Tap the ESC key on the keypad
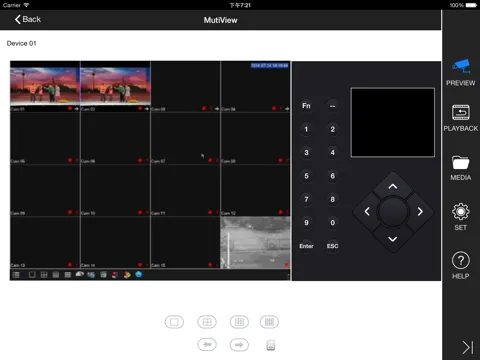 pyautogui.click(x=332, y=246)
